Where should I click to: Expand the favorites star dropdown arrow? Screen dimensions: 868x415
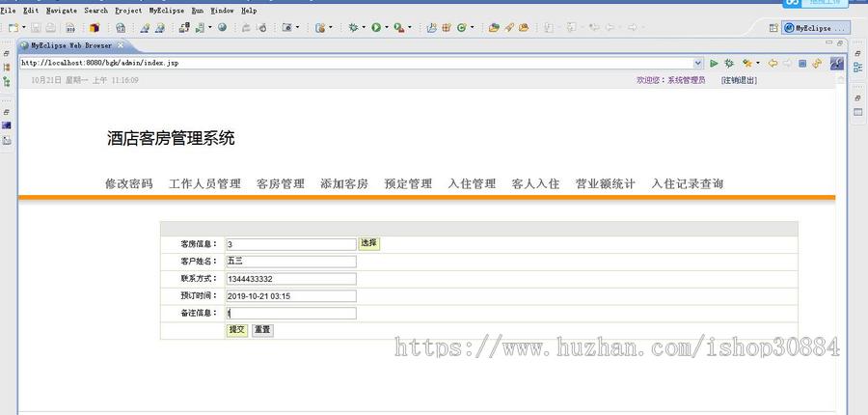point(758,63)
